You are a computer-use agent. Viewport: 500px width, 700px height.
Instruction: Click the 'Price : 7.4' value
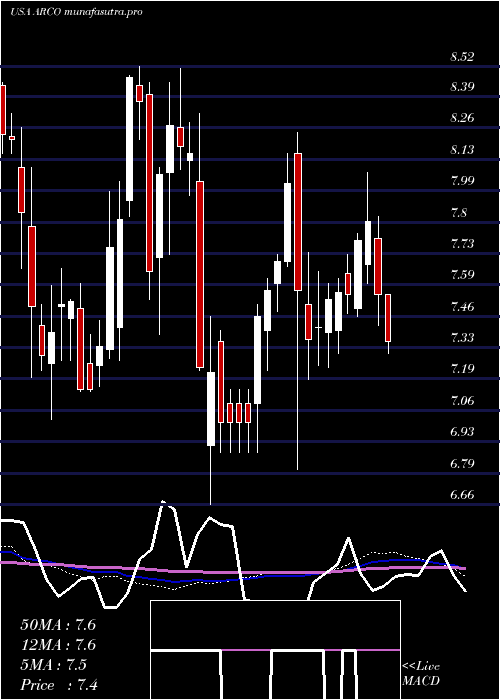59,685
